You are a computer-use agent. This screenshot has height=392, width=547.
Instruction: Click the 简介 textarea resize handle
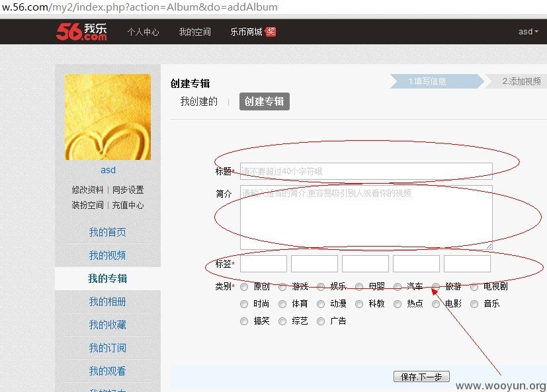point(489,246)
